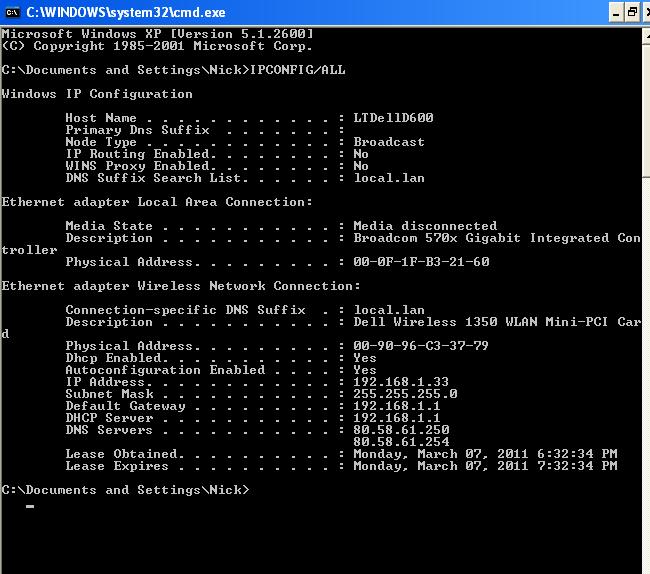Click the C:\WINDOWS\system32\cmd.exe title bar text

(125, 12)
